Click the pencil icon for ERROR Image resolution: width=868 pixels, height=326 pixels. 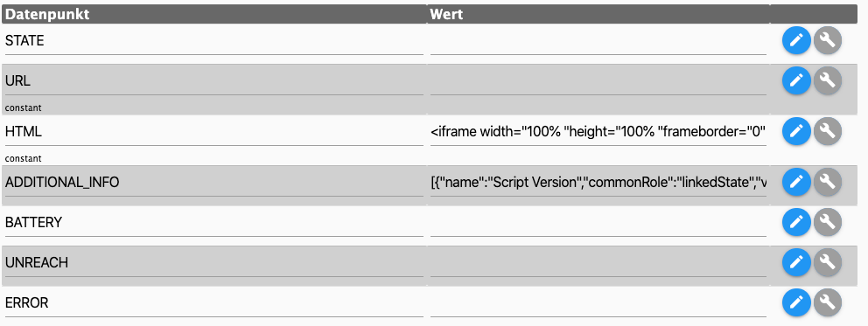point(796,302)
